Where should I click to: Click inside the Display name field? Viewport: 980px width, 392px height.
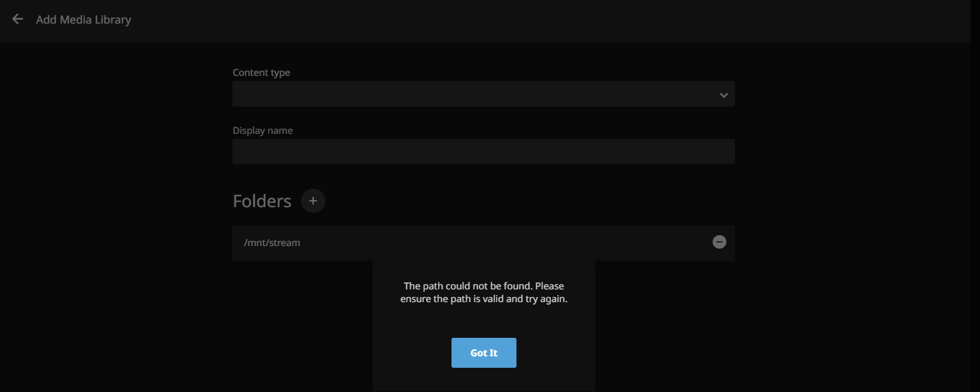tap(483, 152)
